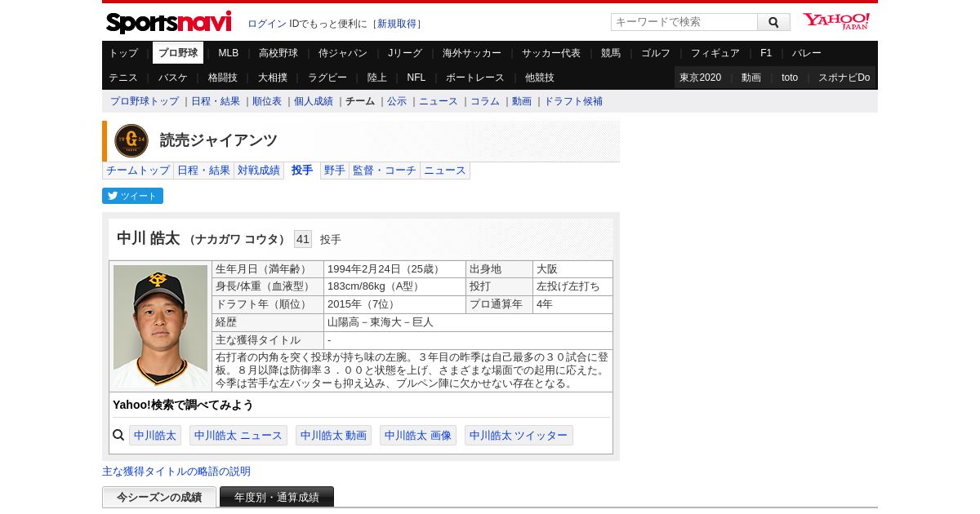Image resolution: width=980 pixels, height=514 pixels.
Task: Click the Yomiuri Giants team emblem
Action: pos(131,141)
